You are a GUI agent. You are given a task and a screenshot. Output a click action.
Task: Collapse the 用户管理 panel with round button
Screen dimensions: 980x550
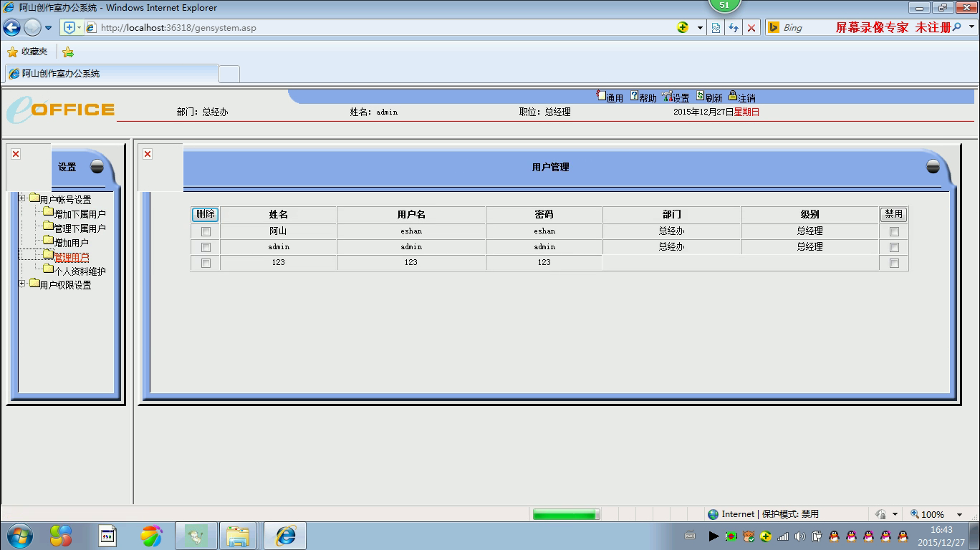point(933,167)
